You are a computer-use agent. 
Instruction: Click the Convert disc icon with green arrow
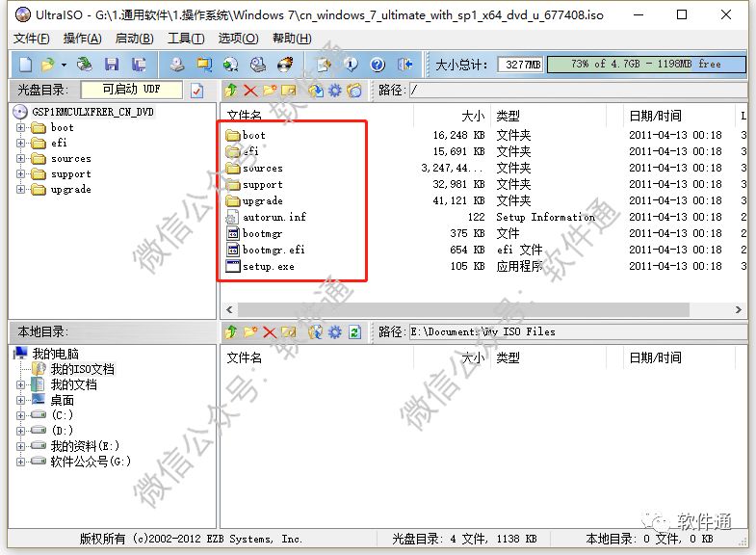pyautogui.click(x=231, y=65)
